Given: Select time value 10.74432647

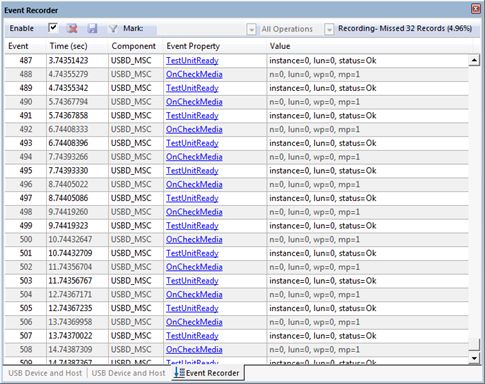Looking at the screenshot, I should 70,239.
